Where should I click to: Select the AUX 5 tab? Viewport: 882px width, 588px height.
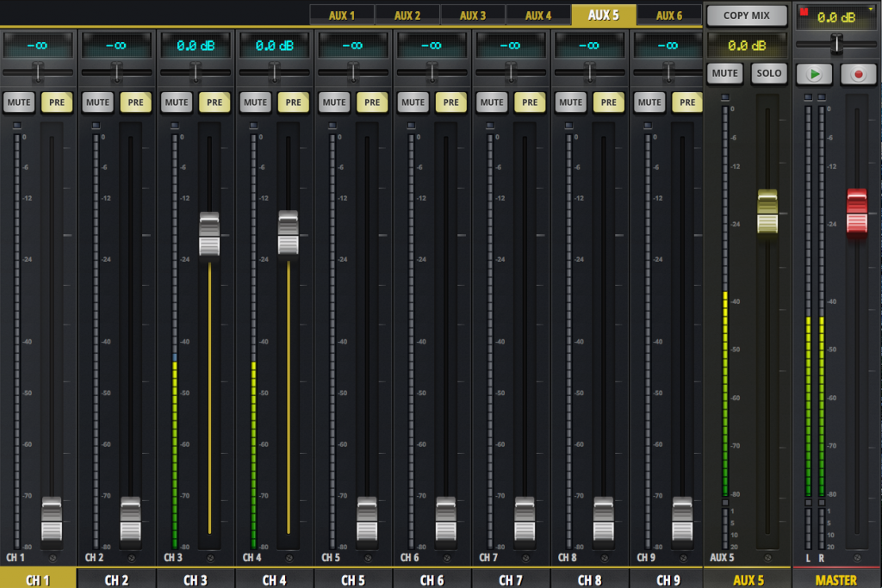point(604,15)
